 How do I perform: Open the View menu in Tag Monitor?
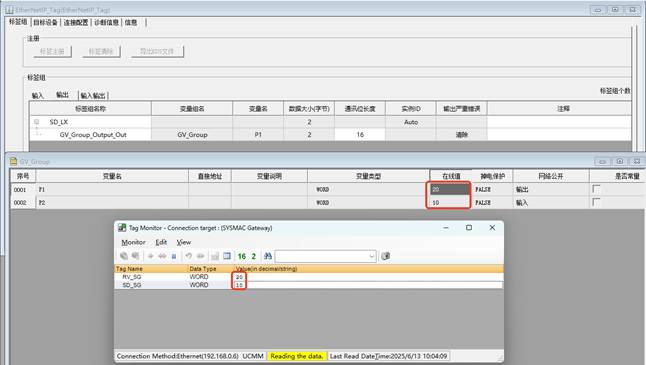184,242
